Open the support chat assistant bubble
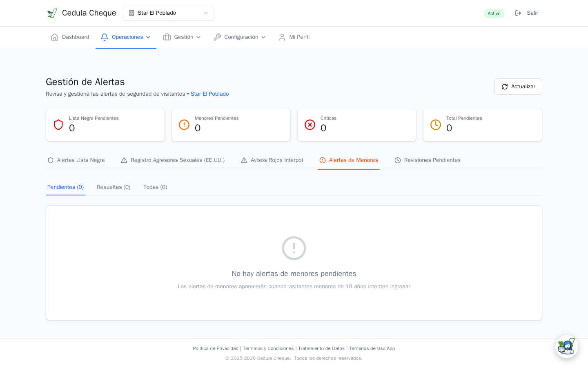588x368 pixels. pos(567,347)
